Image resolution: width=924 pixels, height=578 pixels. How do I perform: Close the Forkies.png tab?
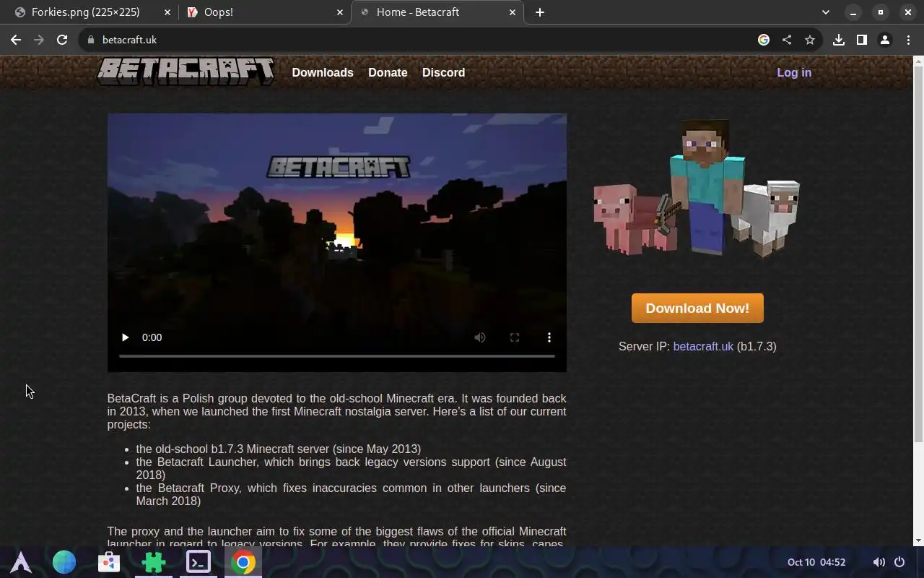point(167,12)
